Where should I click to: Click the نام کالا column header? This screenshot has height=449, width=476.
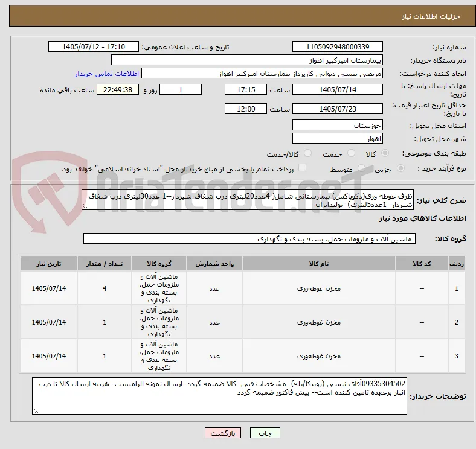point(319,264)
